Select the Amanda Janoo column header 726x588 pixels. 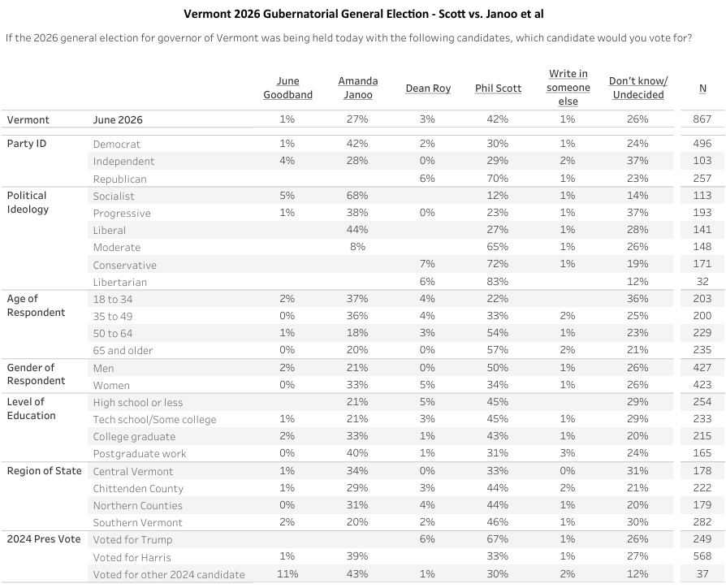pos(358,88)
